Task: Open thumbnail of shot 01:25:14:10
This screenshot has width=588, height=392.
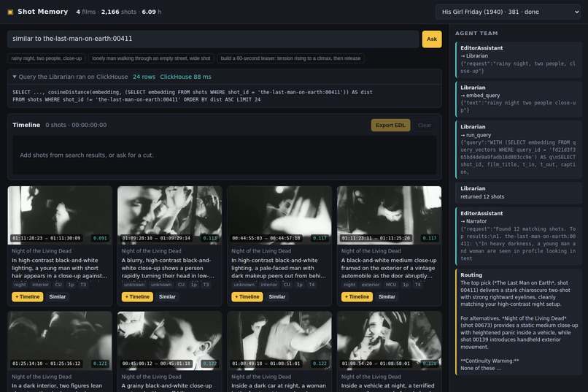Action: coord(60,341)
